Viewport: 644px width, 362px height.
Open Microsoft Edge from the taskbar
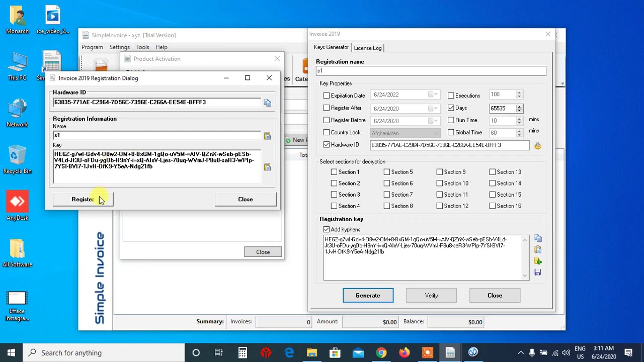tap(289, 352)
